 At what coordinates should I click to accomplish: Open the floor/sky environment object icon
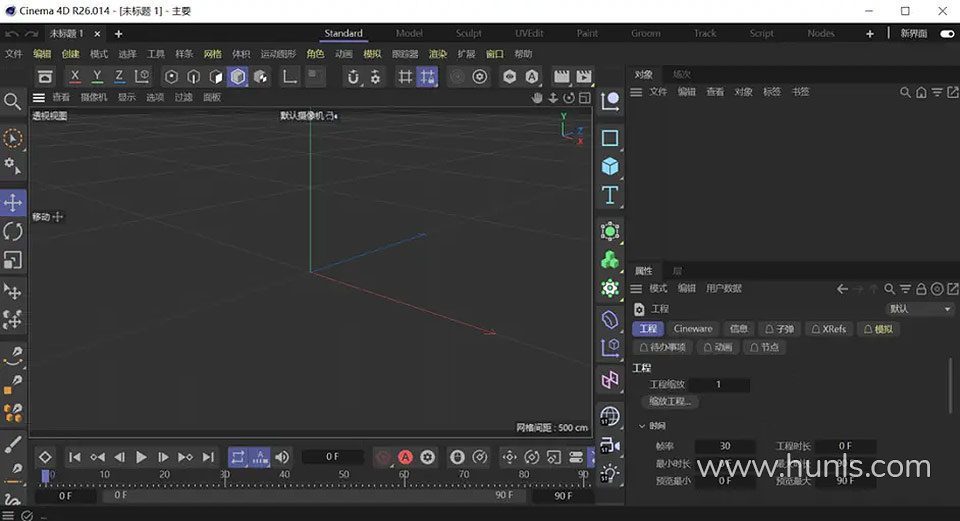coord(610,415)
